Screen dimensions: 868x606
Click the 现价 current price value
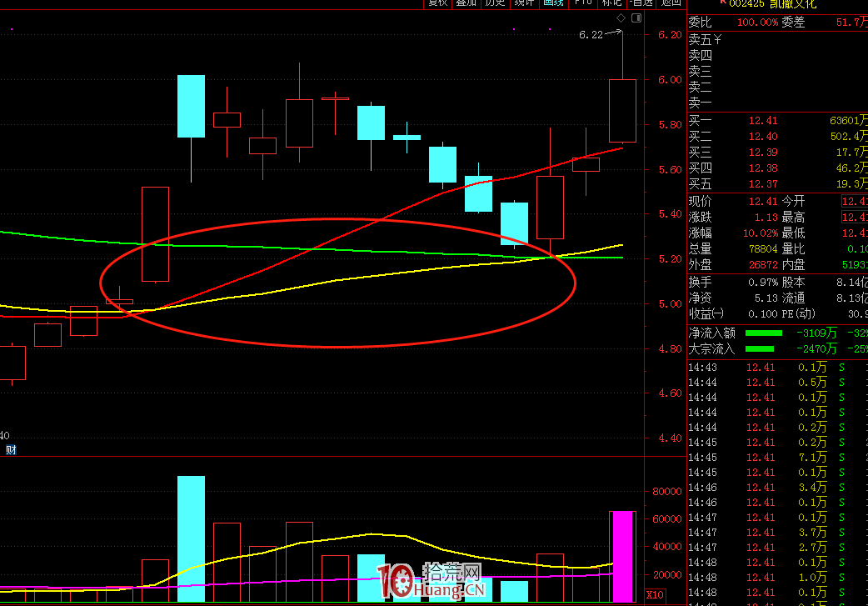(763, 201)
